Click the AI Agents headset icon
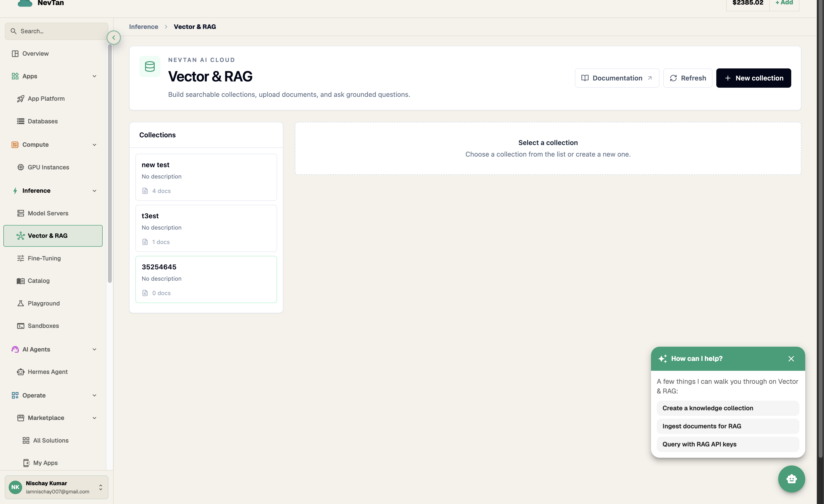Image resolution: width=824 pixels, height=504 pixels. (x=15, y=349)
